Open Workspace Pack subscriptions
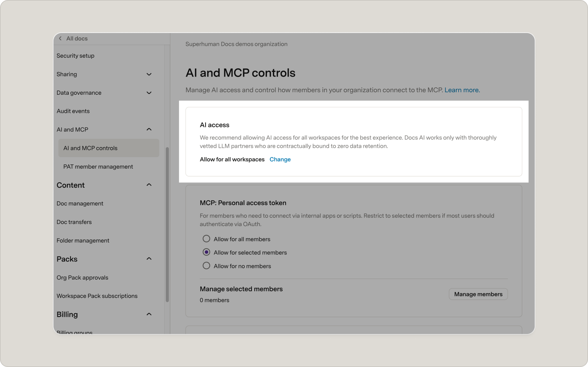Viewport: 588px width, 367px height. point(97,296)
